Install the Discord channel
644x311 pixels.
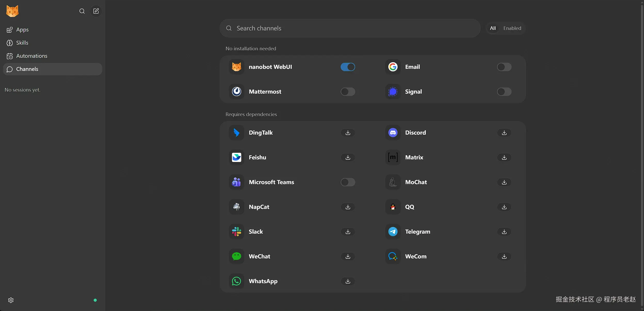[x=504, y=133]
